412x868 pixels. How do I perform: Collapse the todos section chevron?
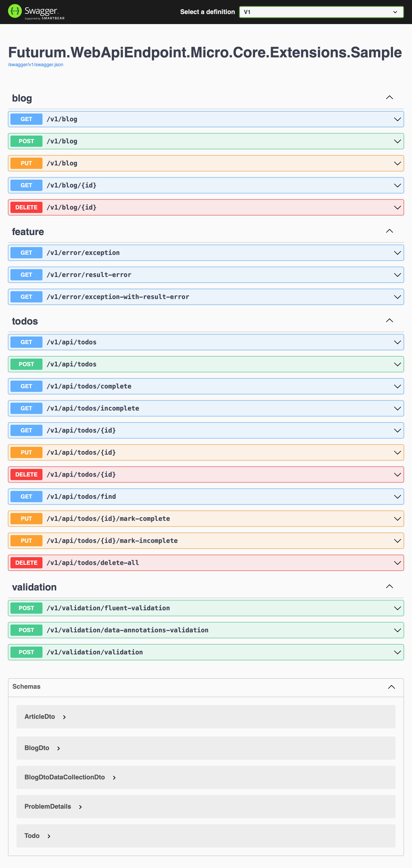coord(389,320)
